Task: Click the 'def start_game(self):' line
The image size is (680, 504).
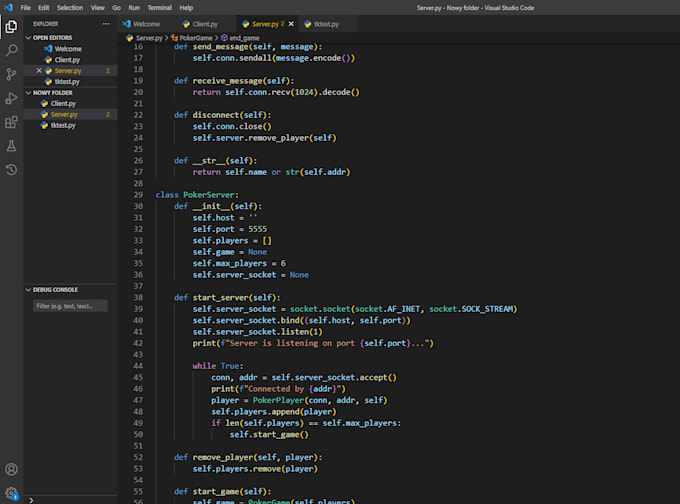Action: click(222, 491)
